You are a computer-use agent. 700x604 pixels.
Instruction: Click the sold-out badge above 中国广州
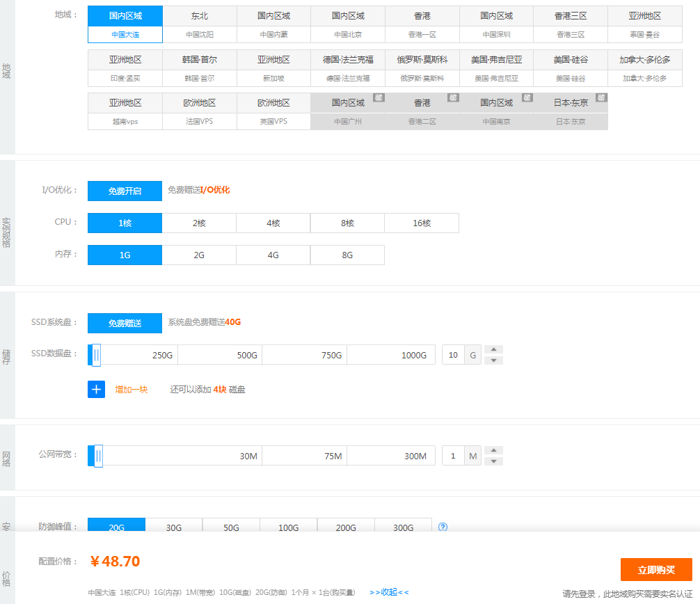click(378, 98)
